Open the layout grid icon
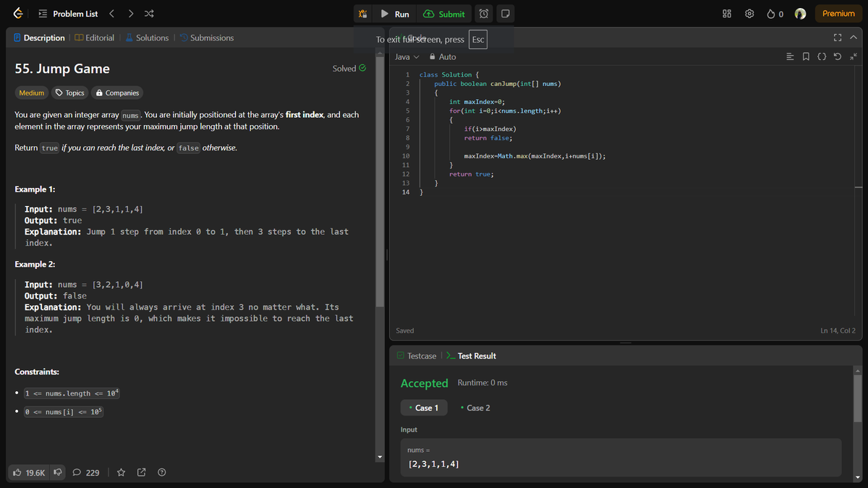 point(727,14)
